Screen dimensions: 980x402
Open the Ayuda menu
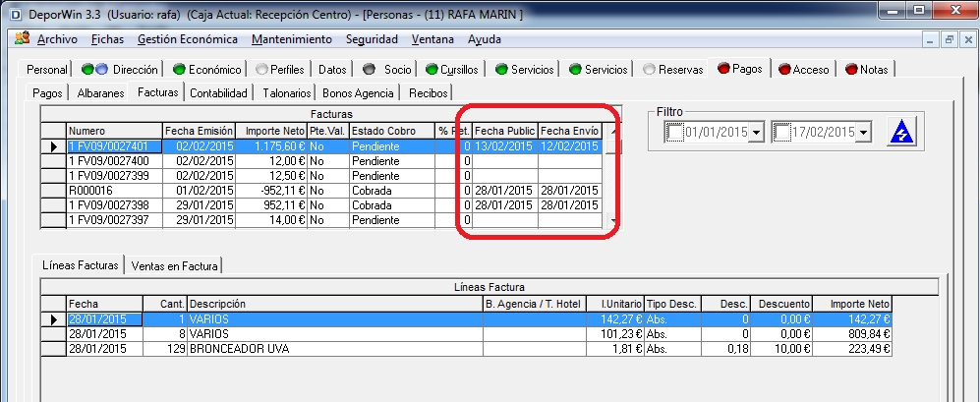point(485,39)
